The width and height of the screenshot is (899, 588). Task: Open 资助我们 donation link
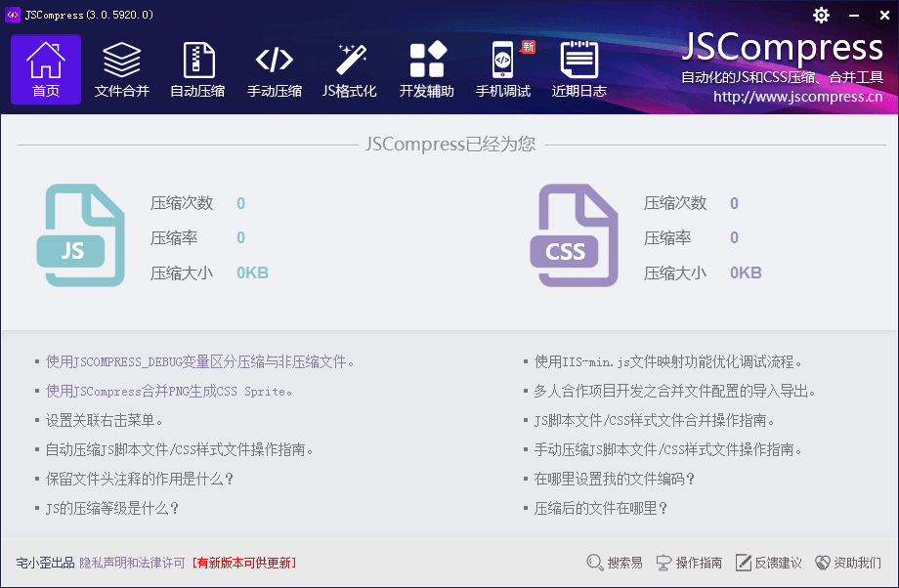[x=848, y=563]
